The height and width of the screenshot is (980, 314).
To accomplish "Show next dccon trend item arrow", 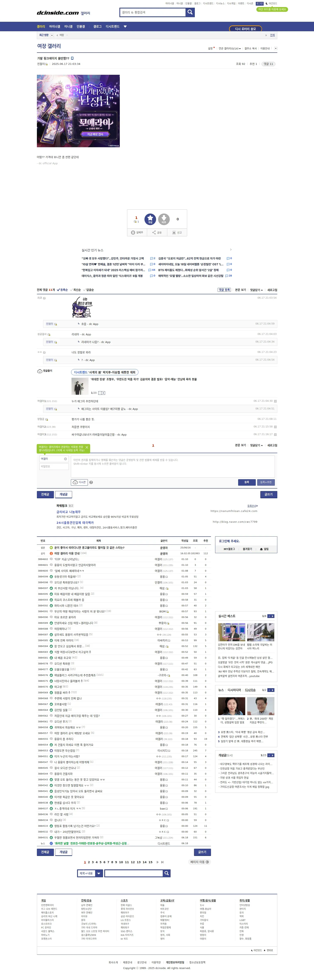I will 103,393.
